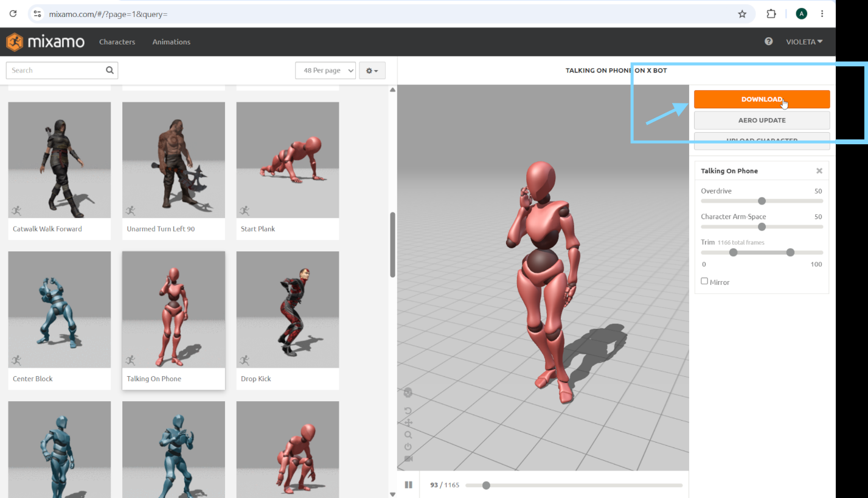Select the Center Block thumbnail
Screen dimensions: 868x498
pos(60,309)
